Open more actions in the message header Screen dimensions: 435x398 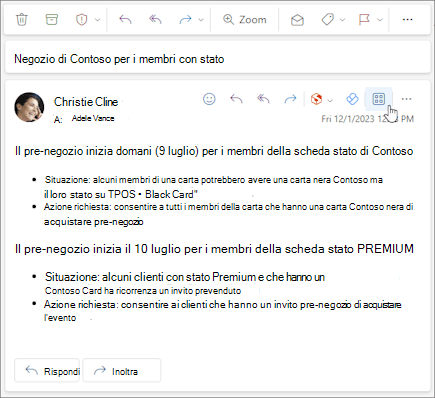tap(406, 99)
